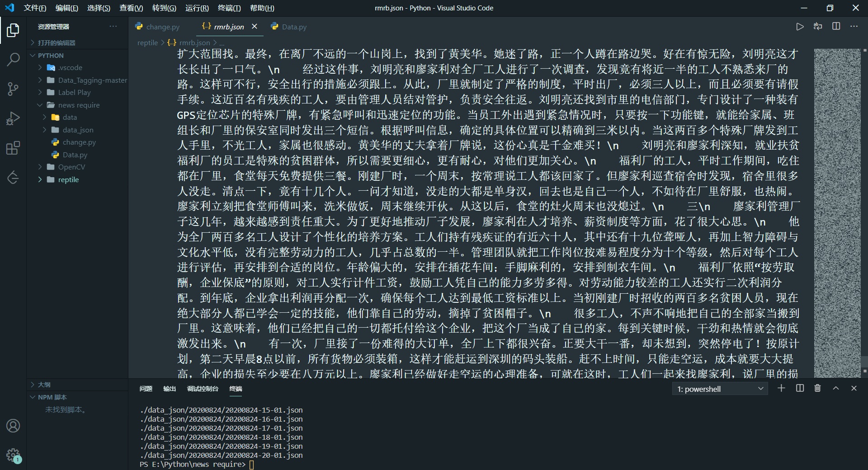Switch to the 输出 panel tab
868x470 pixels.
point(169,389)
